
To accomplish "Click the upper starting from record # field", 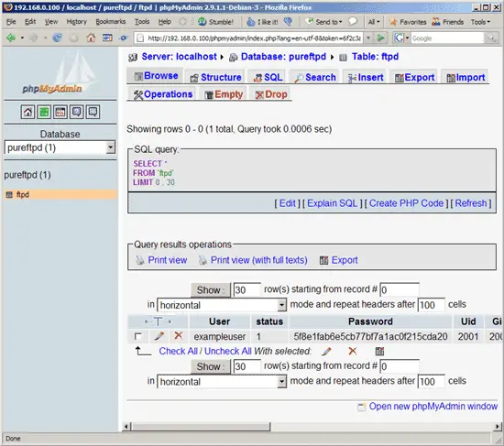I will tap(400, 289).
